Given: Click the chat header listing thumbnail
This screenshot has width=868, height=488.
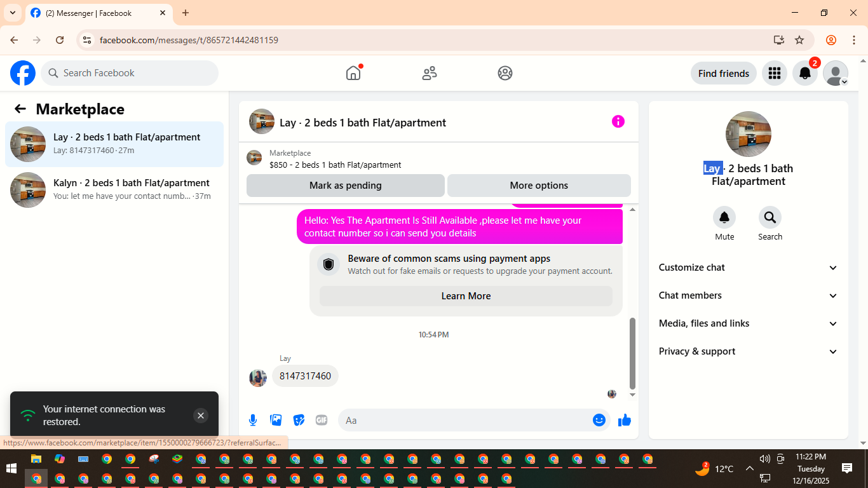Looking at the screenshot, I should (262, 121).
